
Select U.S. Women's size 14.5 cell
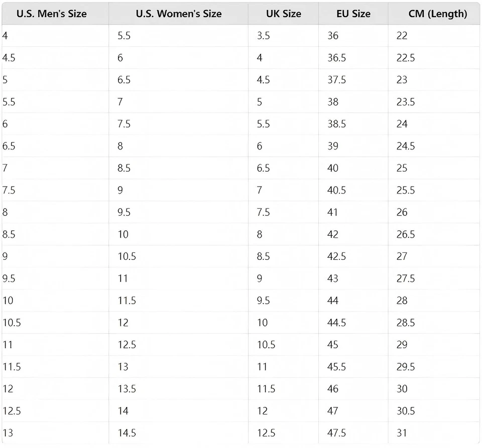coord(127,433)
